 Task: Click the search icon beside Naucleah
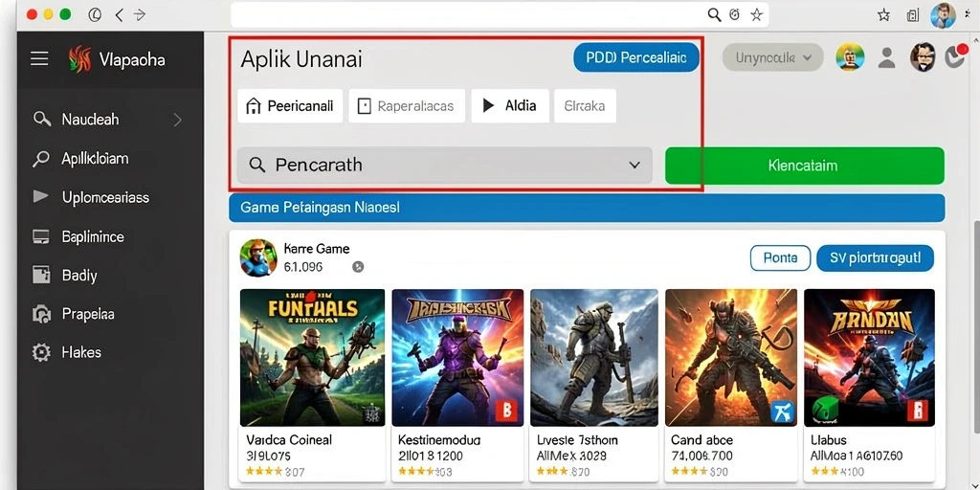[x=42, y=120]
